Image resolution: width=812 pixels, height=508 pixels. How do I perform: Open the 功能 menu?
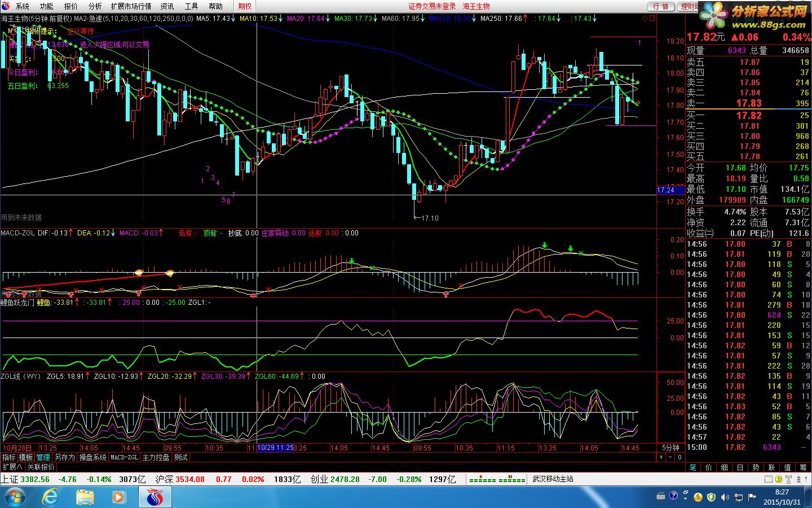pyautogui.click(x=47, y=6)
